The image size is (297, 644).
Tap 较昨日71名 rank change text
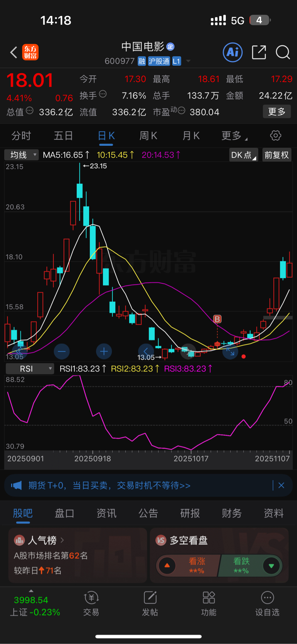tap(38, 571)
